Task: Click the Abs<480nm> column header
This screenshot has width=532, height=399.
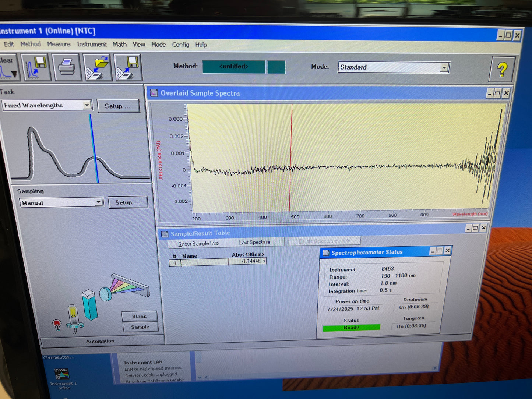Action: coord(248,254)
